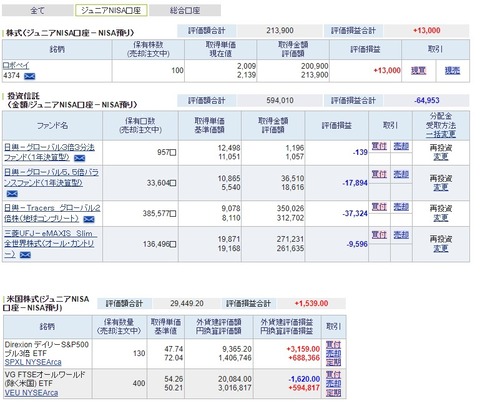Click 買付 for SPXL ETF

pyautogui.click(x=333, y=345)
